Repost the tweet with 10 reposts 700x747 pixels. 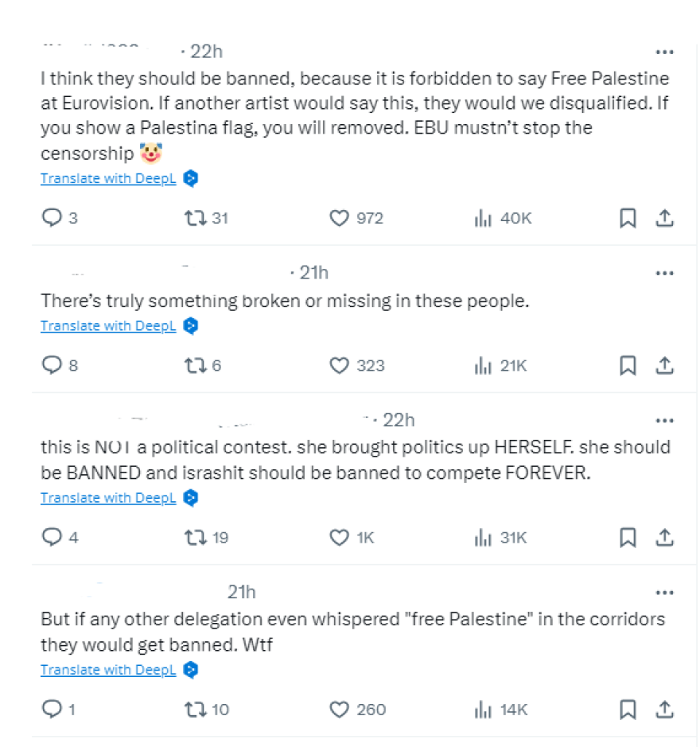tap(194, 710)
